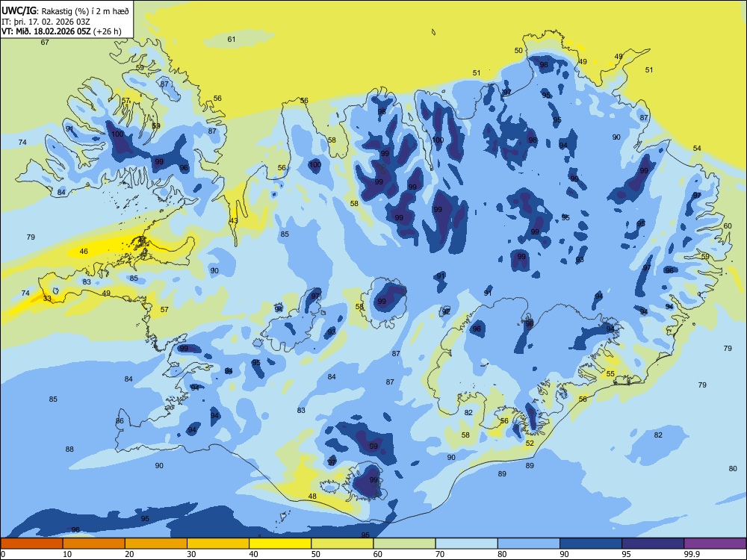Click the value 52 near the southeast coast
The height and width of the screenshot is (560, 747).
point(530,444)
